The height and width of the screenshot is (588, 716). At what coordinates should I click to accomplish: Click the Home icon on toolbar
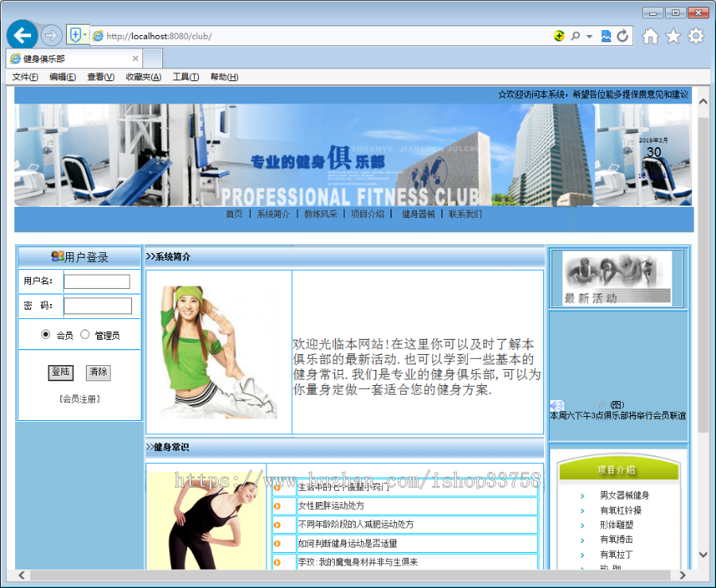click(651, 35)
